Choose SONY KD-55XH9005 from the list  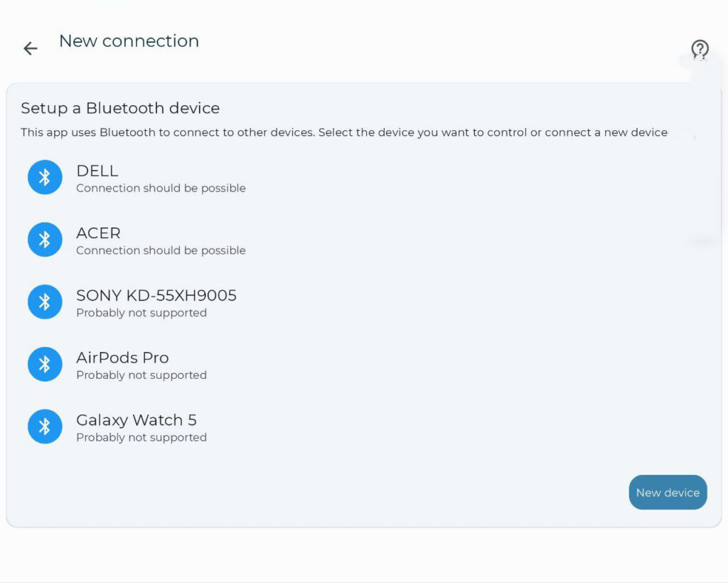point(156,295)
